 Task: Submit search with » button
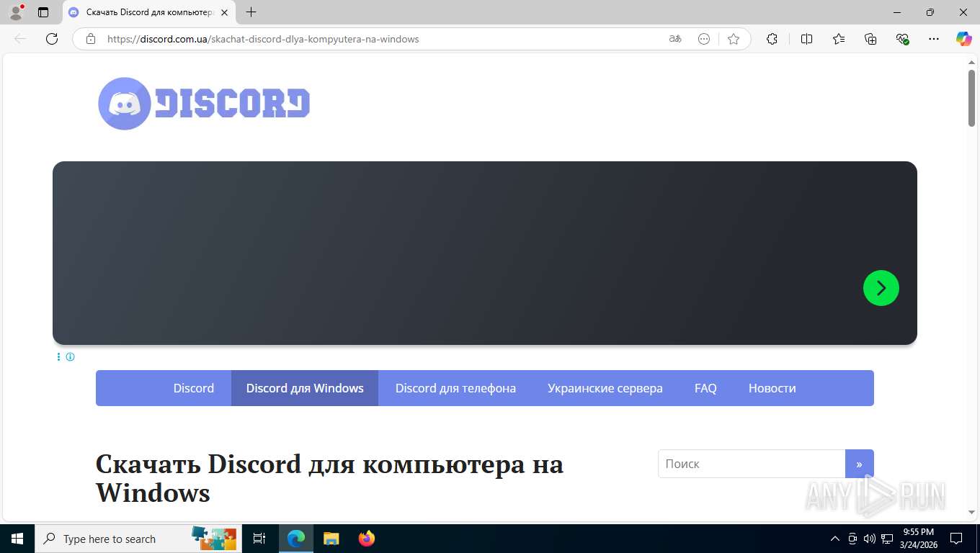[859, 464]
